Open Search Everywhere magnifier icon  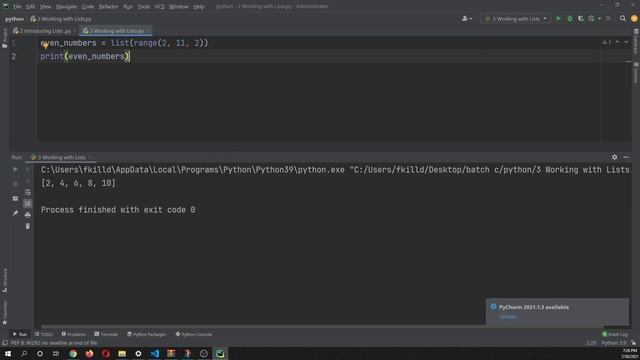pyautogui.click(x=623, y=19)
